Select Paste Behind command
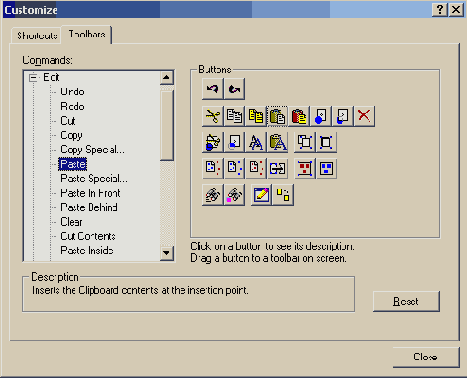Viewport: 467px width, 378px height. click(x=89, y=207)
